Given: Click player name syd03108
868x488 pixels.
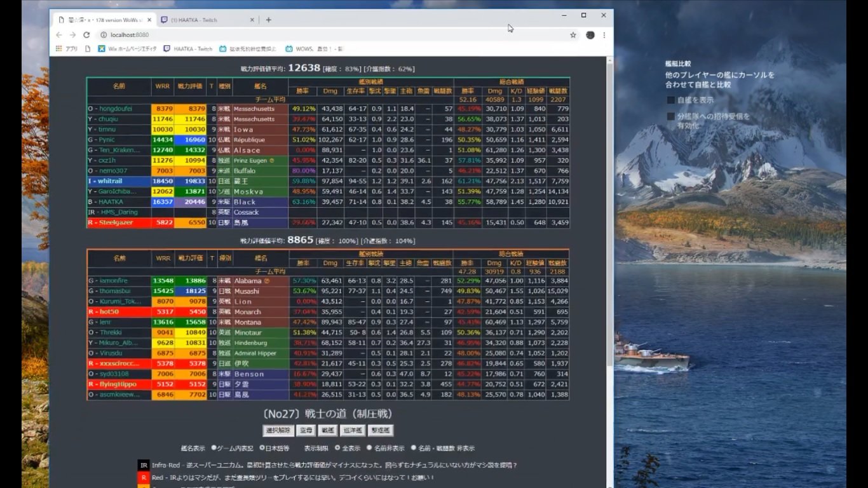Looking at the screenshot, I should pos(114,374).
